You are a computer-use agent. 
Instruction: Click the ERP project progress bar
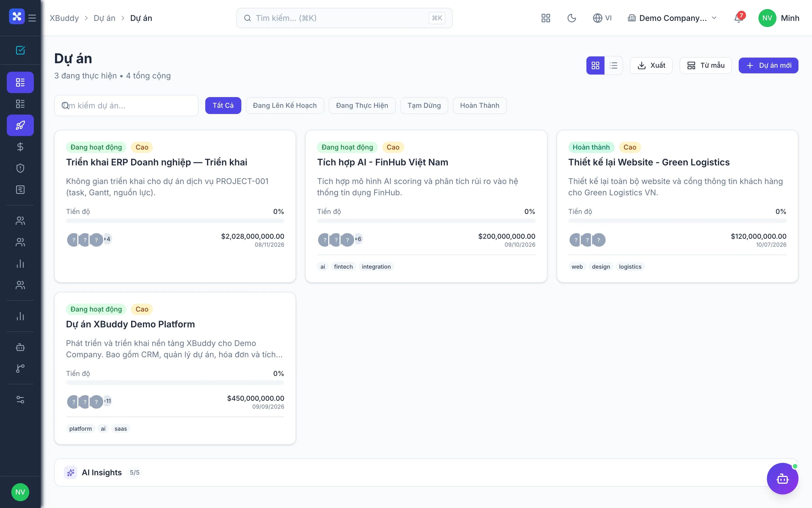[175, 221]
